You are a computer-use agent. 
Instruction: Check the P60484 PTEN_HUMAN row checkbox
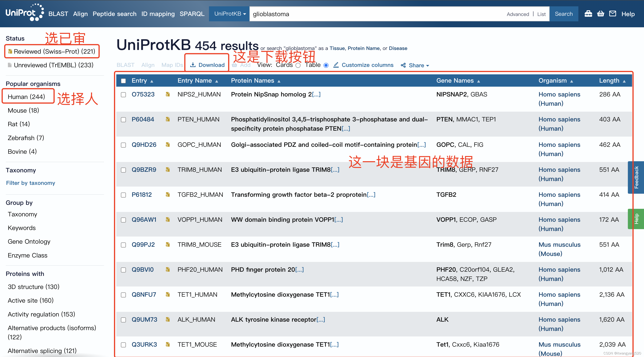point(123,120)
